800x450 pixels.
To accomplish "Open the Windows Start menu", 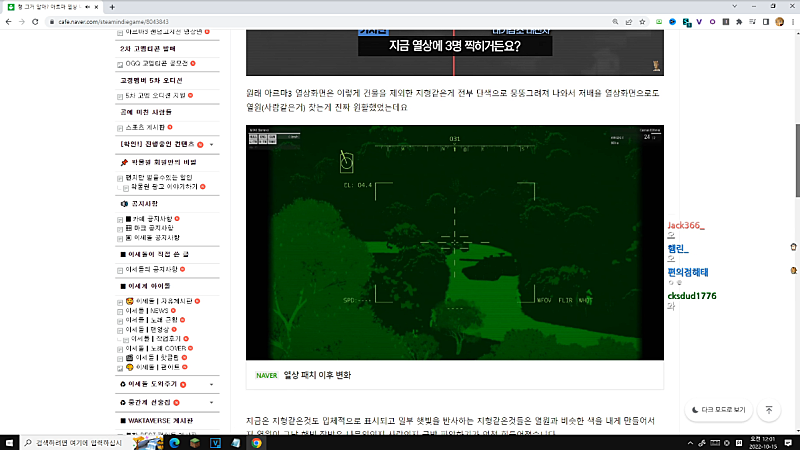I will tap(9, 443).
